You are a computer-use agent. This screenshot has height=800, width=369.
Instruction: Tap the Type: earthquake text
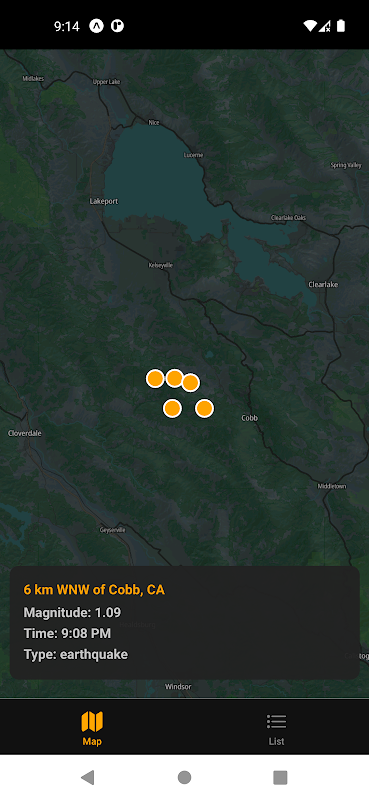(76, 654)
